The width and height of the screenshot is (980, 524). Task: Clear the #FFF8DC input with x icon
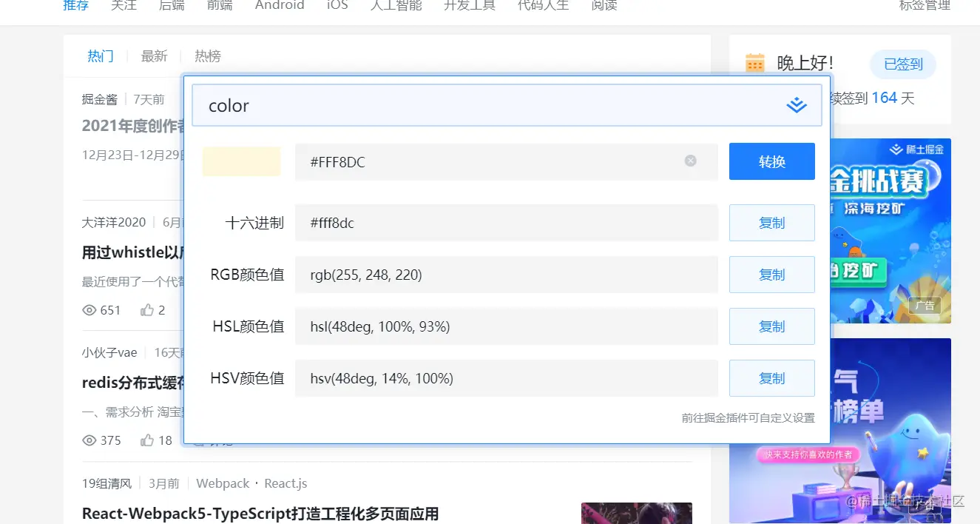(690, 161)
